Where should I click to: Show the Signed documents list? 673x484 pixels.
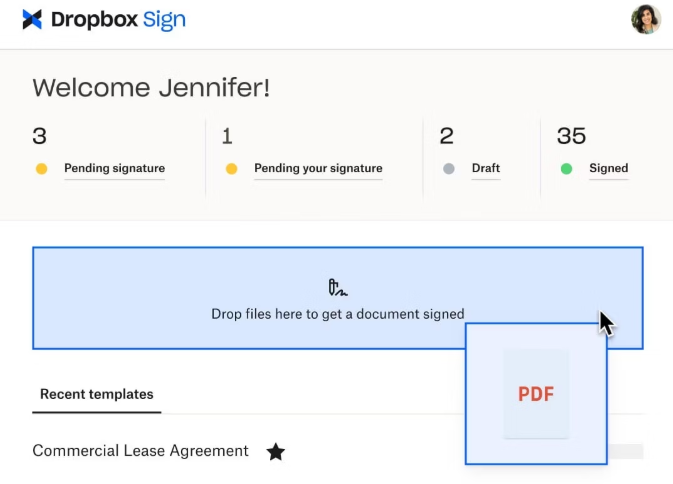[x=608, y=169]
